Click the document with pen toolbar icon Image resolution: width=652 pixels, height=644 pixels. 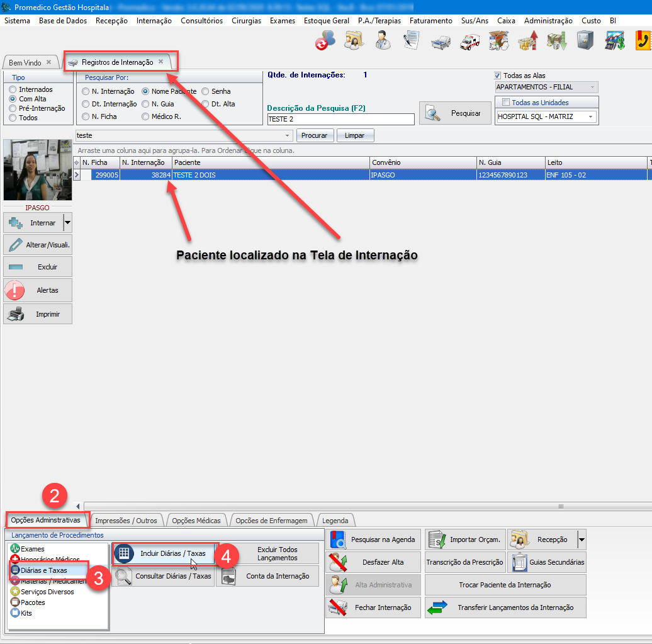[412, 41]
